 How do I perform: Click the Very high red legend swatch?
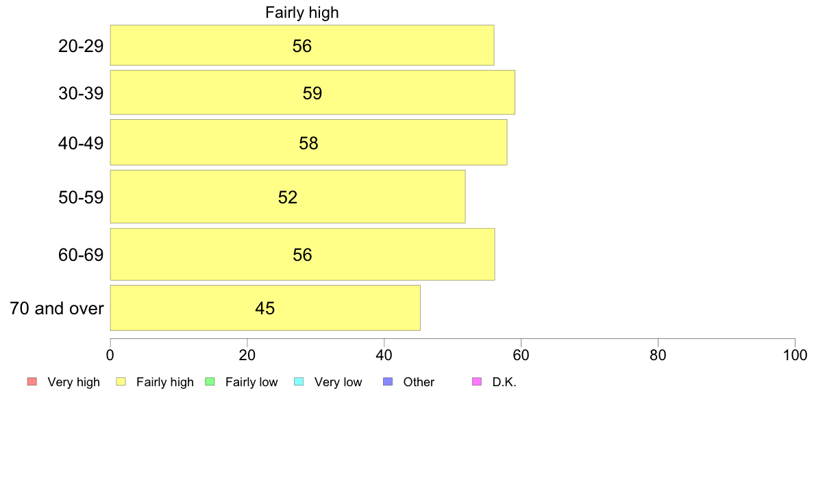(32, 381)
